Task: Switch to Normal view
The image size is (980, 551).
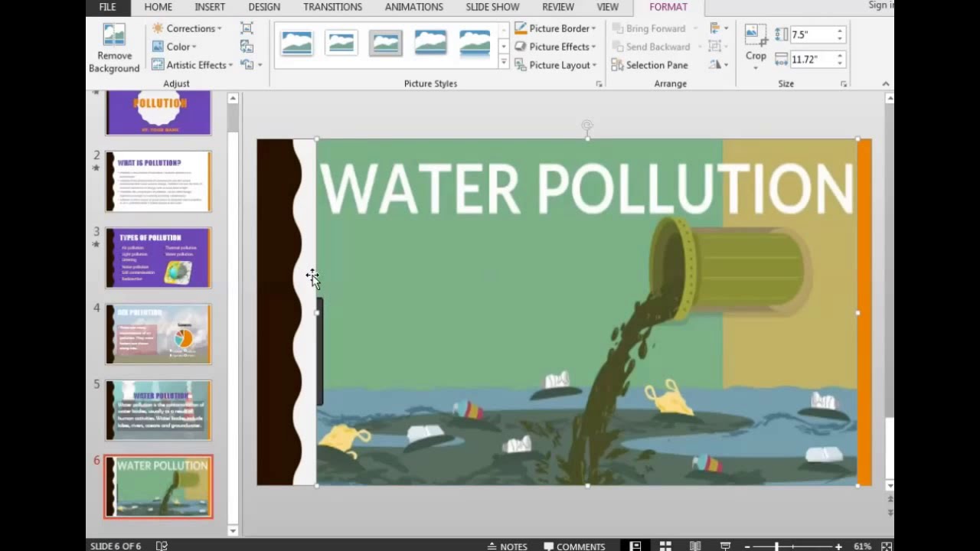Action: pos(635,546)
